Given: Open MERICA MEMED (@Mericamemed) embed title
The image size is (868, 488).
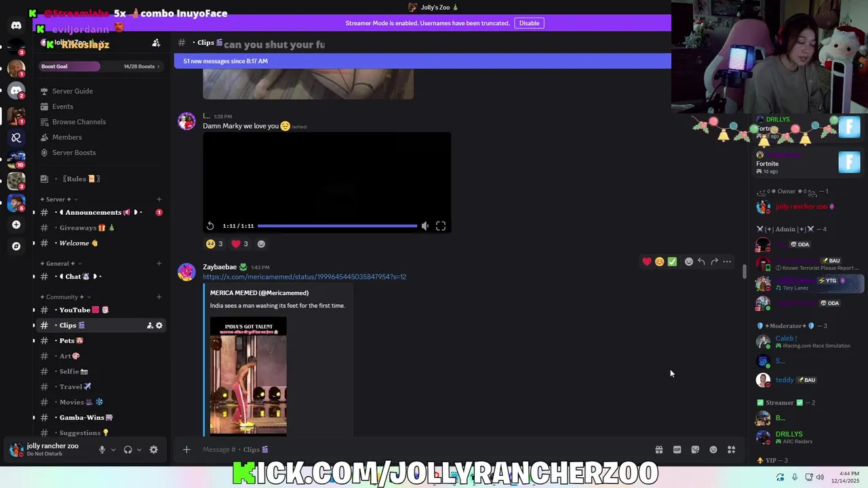Looking at the screenshot, I should coord(259,293).
